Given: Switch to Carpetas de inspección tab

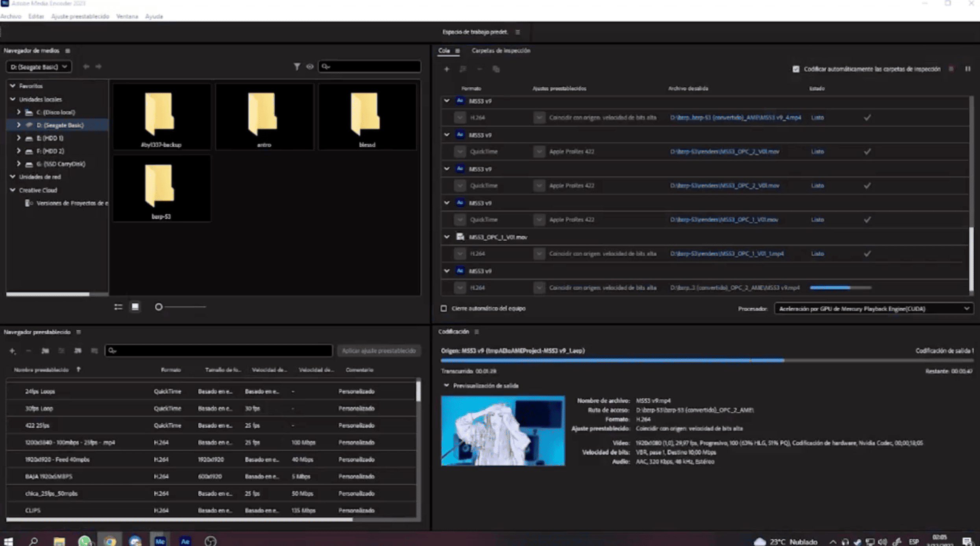Looking at the screenshot, I should (501, 50).
